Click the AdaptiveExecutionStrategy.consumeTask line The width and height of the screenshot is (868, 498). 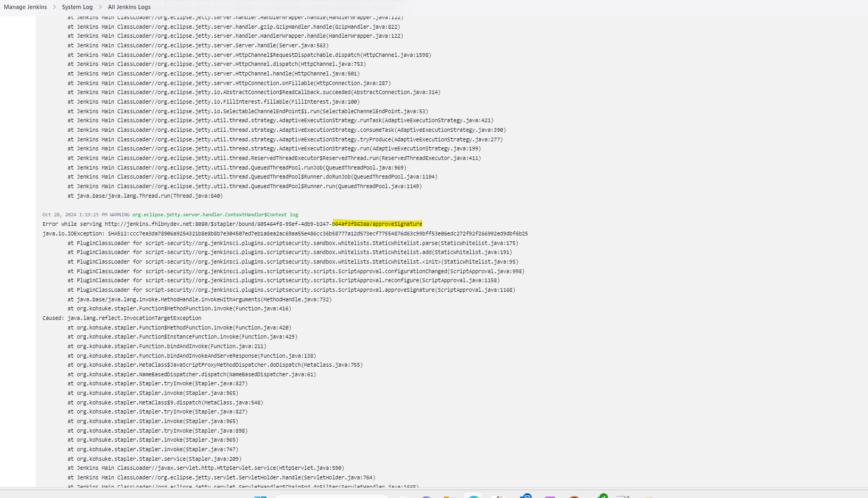(287, 130)
